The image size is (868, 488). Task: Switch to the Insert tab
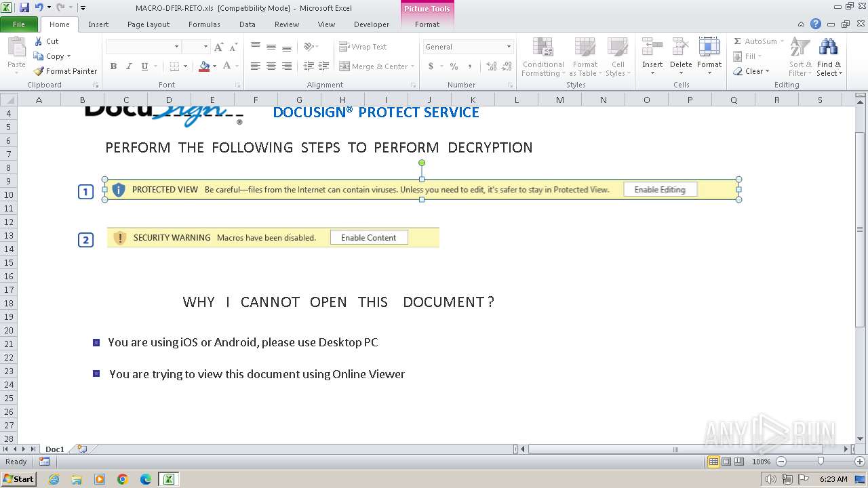pos(98,24)
